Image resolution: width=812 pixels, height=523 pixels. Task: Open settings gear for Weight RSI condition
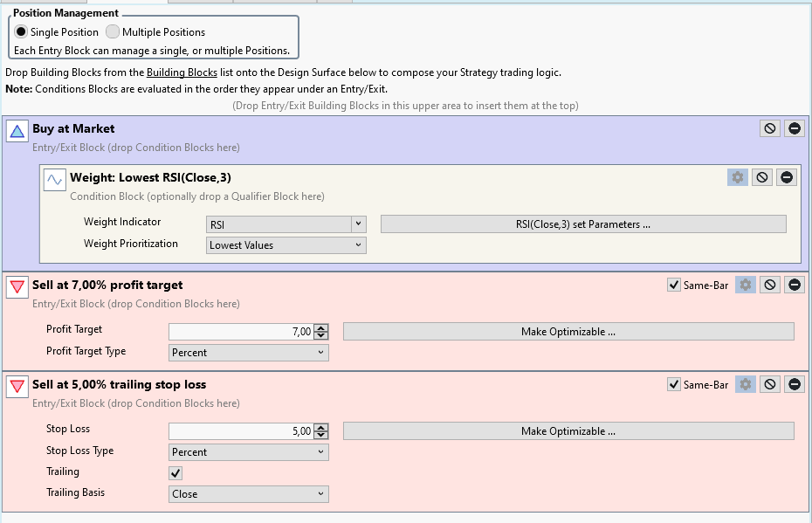point(738,177)
